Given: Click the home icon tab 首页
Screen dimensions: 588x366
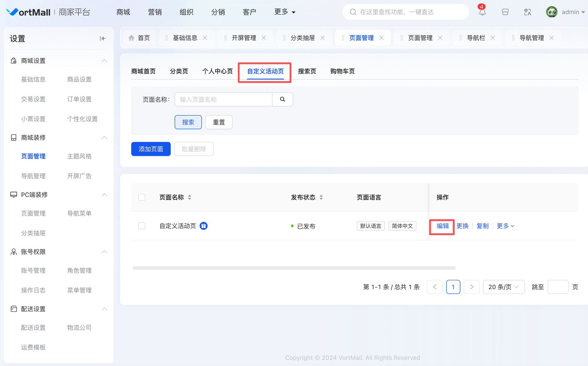Looking at the screenshot, I should point(139,38).
